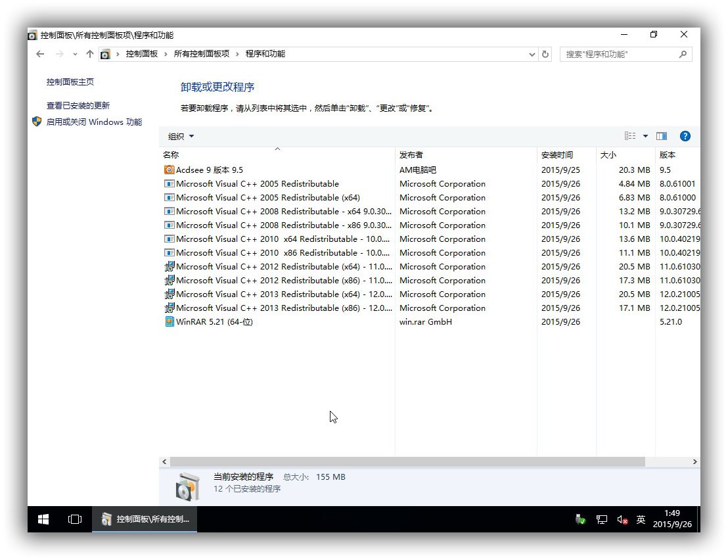Click the search magnifier icon
The height and width of the screenshot is (560, 728).
coord(683,55)
